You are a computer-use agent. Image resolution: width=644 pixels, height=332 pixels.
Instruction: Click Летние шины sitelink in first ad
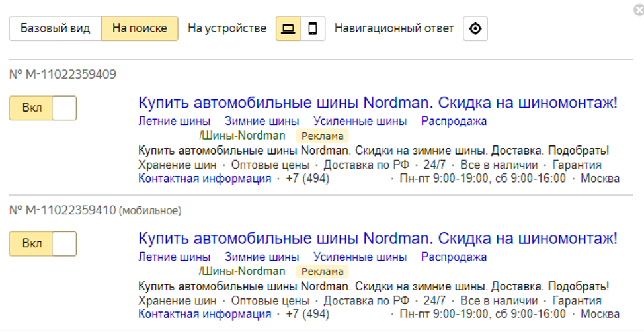(x=174, y=121)
